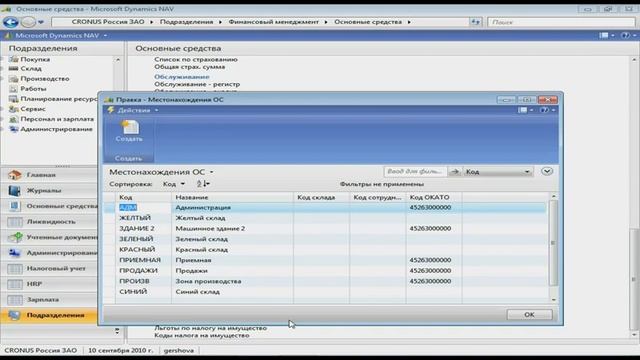Open Налоговый учет navigation pane button
640x360 pixels.
point(49,268)
